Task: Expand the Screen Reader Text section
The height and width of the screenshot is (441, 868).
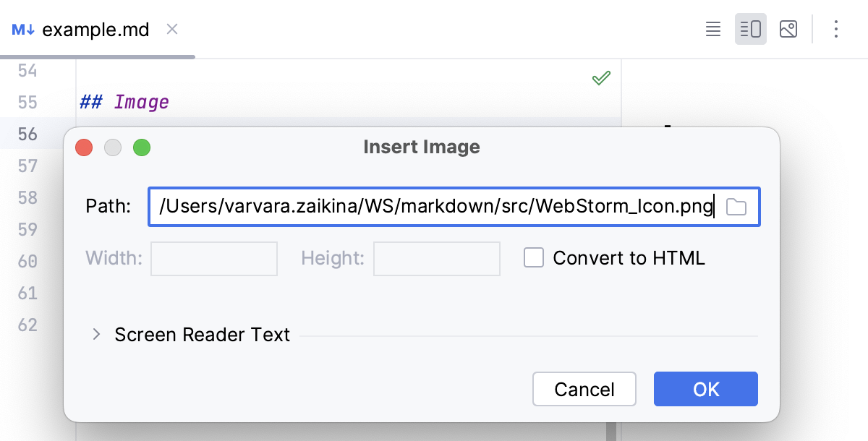Action: coord(96,335)
